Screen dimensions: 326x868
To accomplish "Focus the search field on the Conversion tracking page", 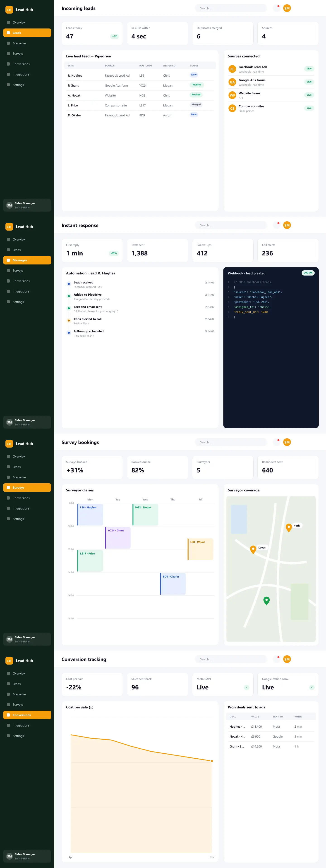I will (x=231, y=659).
